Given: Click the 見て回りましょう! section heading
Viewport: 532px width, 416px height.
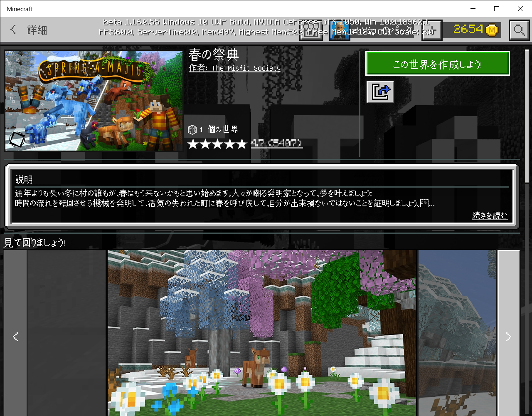Looking at the screenshot, I should (34, 243).
